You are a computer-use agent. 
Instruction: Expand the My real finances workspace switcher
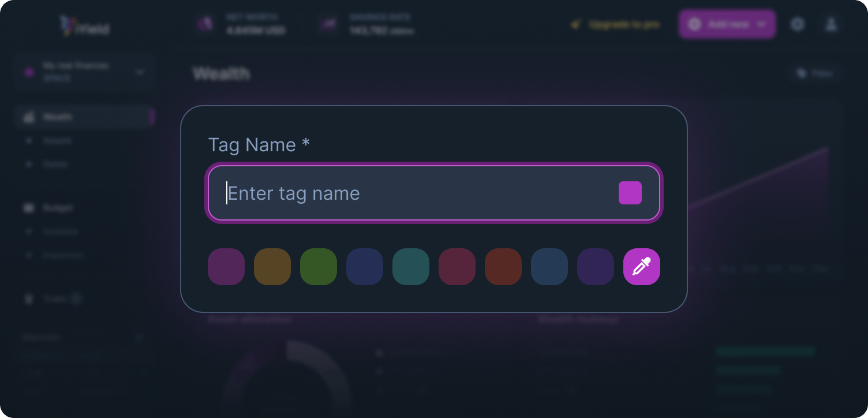(x=84, y=71)
